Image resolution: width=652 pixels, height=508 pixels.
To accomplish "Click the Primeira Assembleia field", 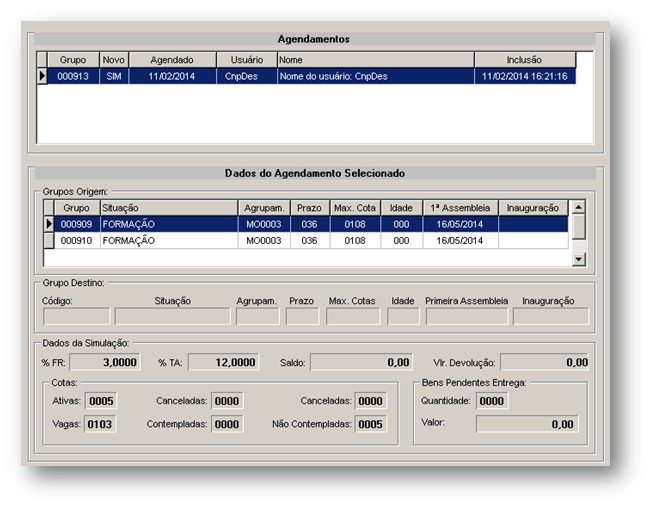I will [467, 316].
